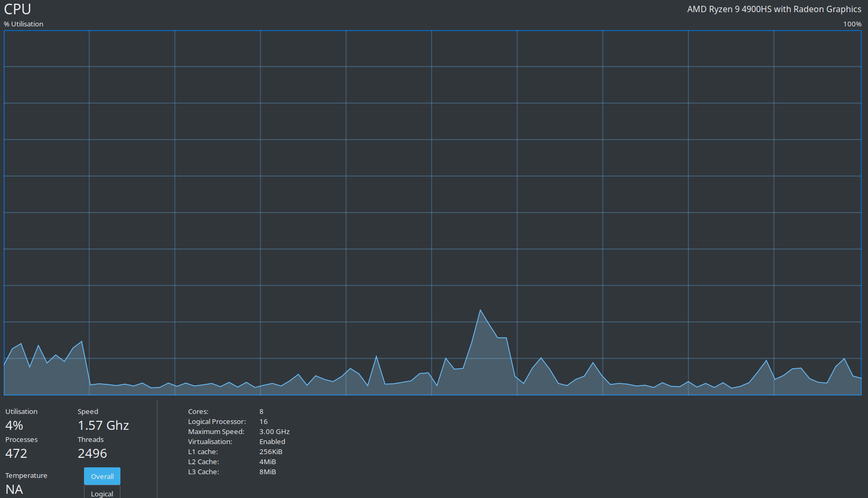Click the Logical Processor: 16 entry
Screen dimensions: 868x498
[227, 421]
